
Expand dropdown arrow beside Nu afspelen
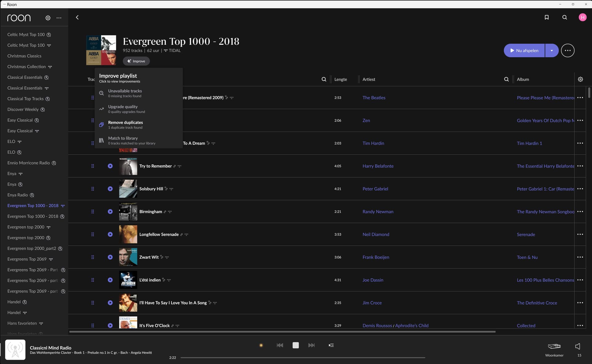tap(552, 51)
